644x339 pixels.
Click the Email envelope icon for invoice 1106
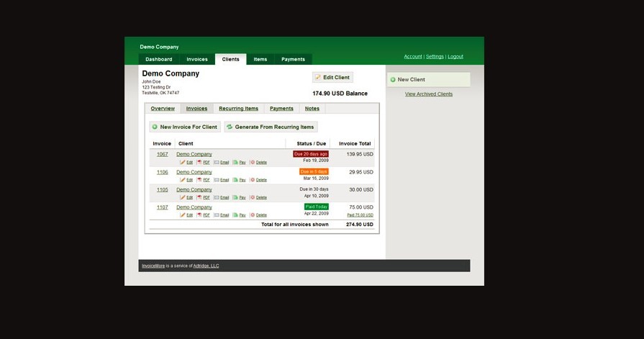(217, 180)
